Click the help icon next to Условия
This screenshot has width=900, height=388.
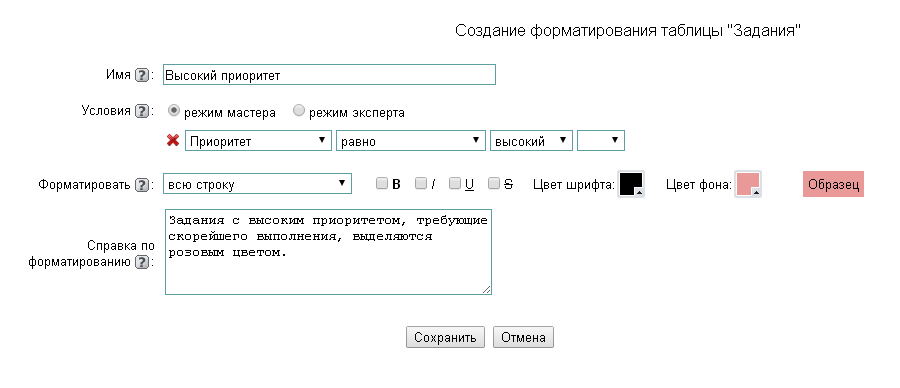[x=142, y=111]
